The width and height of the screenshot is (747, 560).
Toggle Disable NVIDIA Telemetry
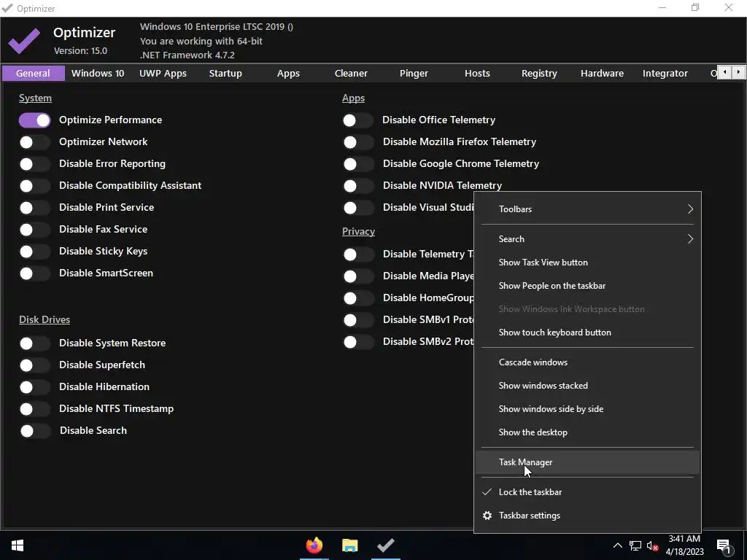(358, 186)
